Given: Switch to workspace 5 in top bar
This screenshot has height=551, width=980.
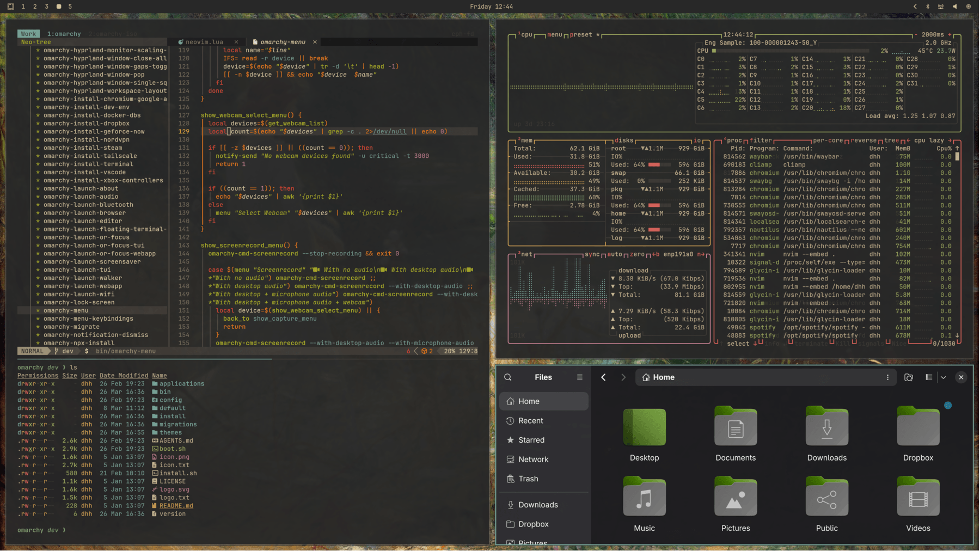Looking at the screenshot, I should pyautogui.click(x=70, y=7).
